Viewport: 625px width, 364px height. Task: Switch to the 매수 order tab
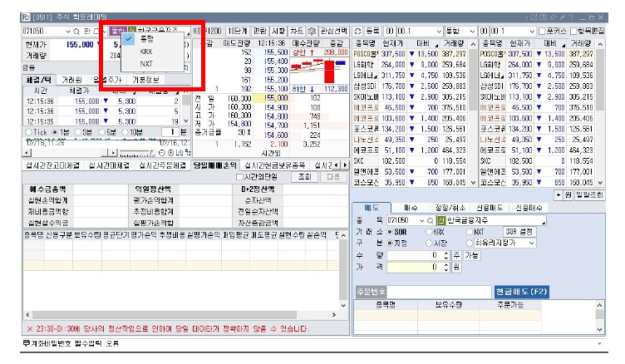[411, 208]
